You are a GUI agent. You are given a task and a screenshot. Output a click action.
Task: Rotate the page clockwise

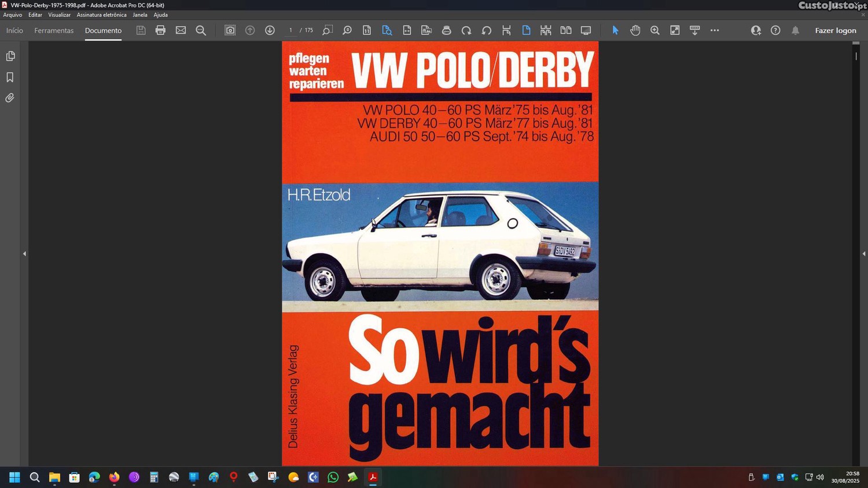(x=466, y=30)
